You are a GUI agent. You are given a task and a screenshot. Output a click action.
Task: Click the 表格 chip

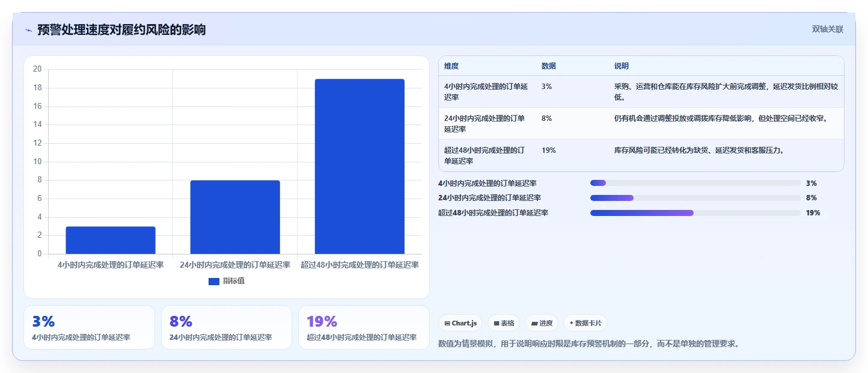(x=504, y=323)
